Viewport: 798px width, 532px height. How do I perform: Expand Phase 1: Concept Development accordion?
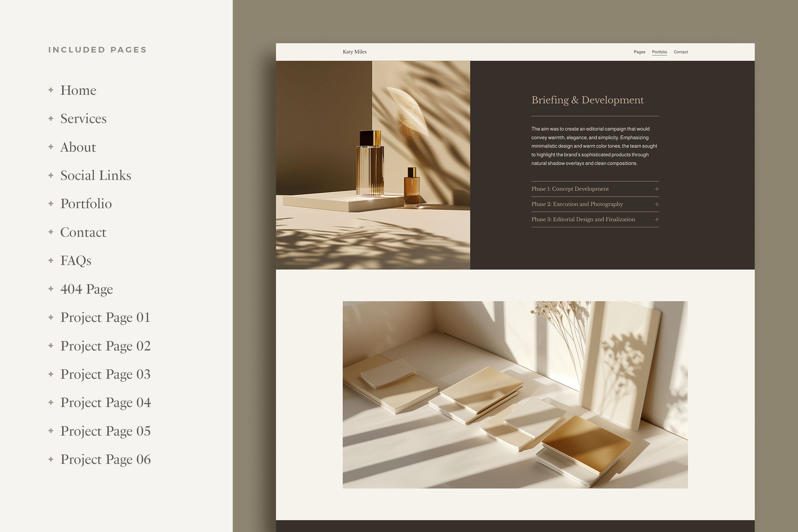tap(656, 189)
